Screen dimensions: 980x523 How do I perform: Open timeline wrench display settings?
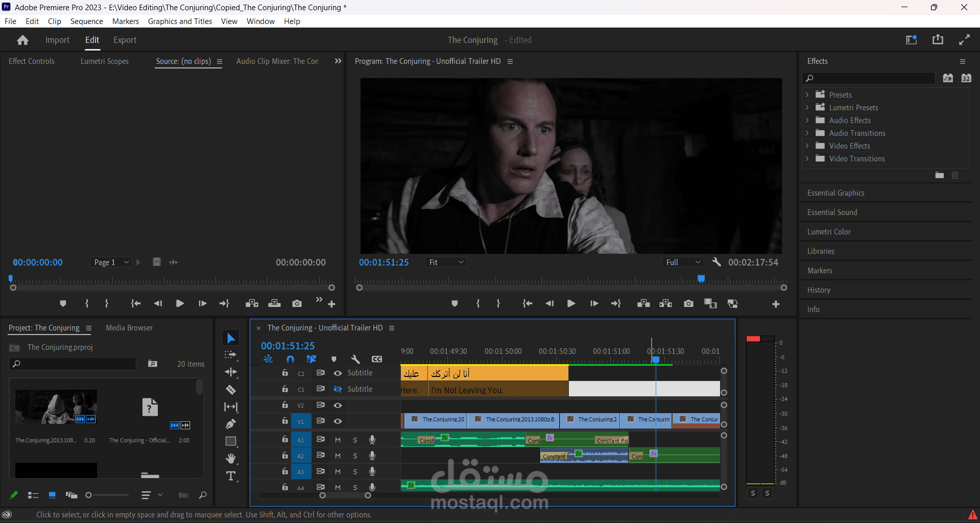coord(355,359)
